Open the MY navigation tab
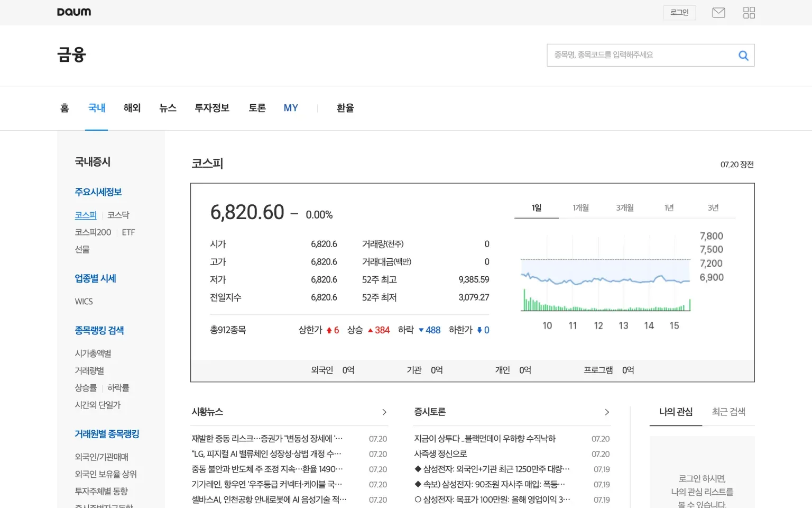 [x=291, y=108]
